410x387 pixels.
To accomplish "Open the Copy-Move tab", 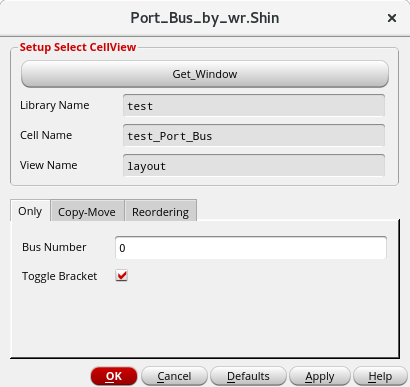I will coord(87,211).
